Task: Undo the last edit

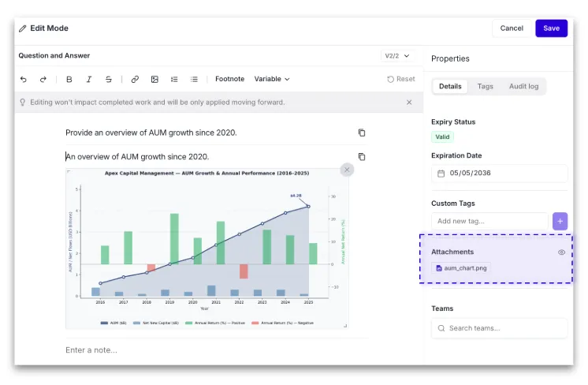Action: (23, 79)
